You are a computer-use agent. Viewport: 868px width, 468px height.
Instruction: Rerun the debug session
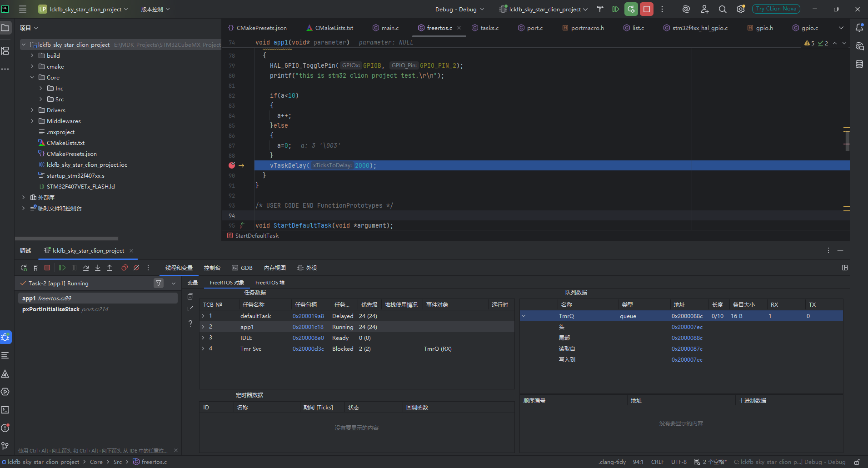coord(24,268)
